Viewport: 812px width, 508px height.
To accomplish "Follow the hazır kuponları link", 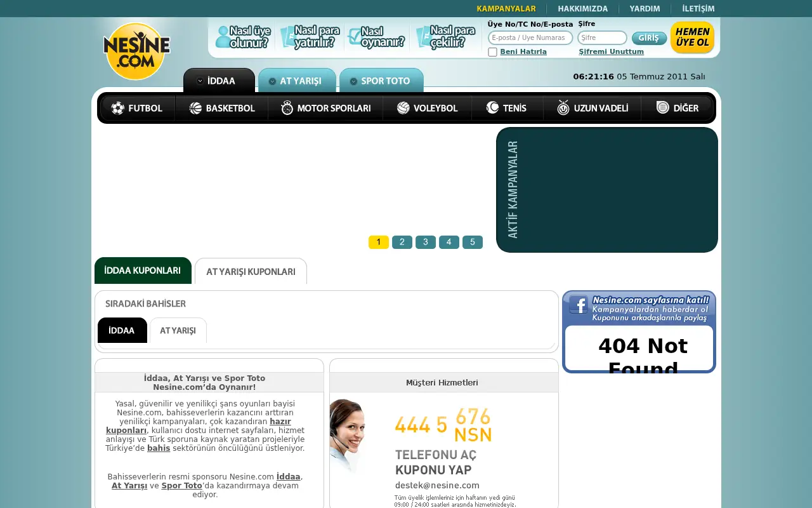I will click(x=199, y=426).
